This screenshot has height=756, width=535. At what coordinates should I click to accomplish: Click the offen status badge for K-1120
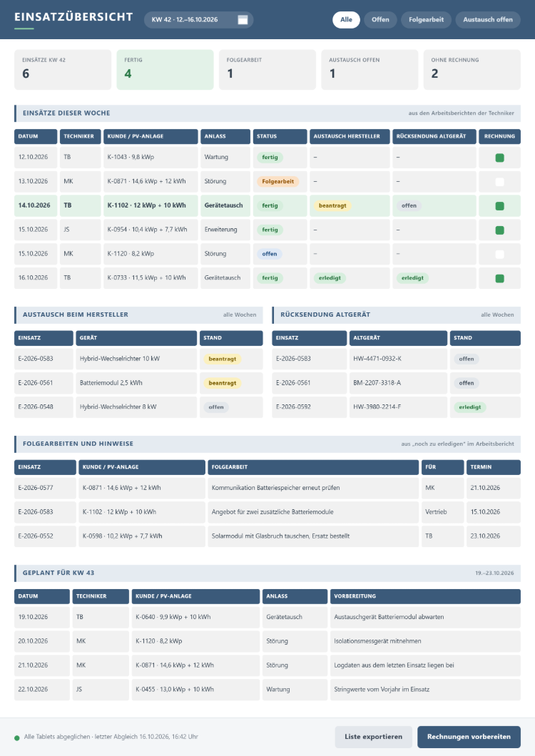point(269,254)
